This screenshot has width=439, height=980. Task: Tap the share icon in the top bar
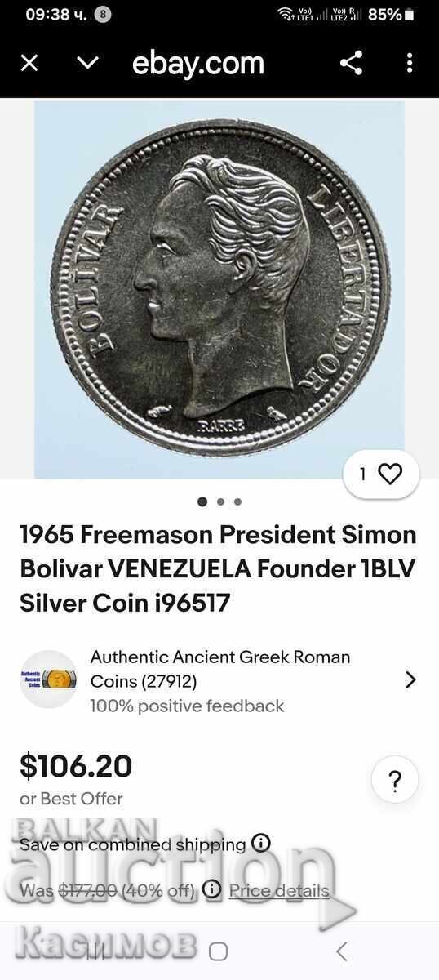coord(351,63)
